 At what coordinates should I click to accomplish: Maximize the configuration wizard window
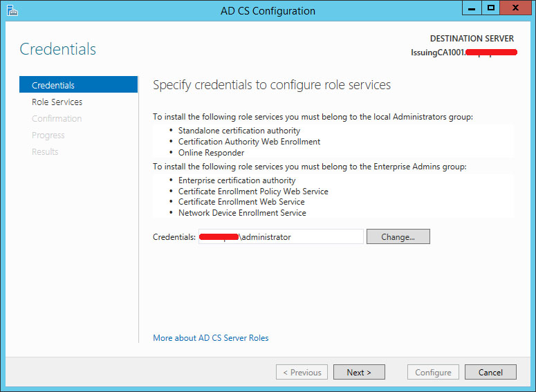[491, 8]
